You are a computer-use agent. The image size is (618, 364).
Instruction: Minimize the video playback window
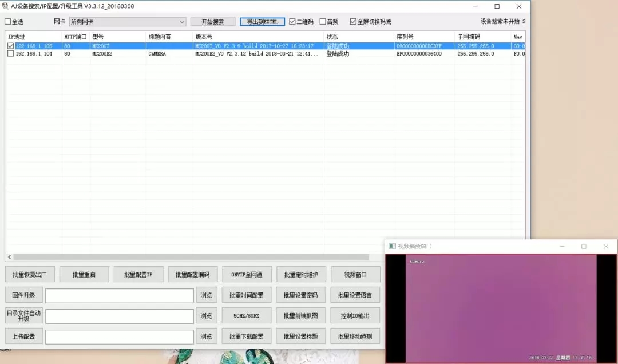tap(562, 246)
